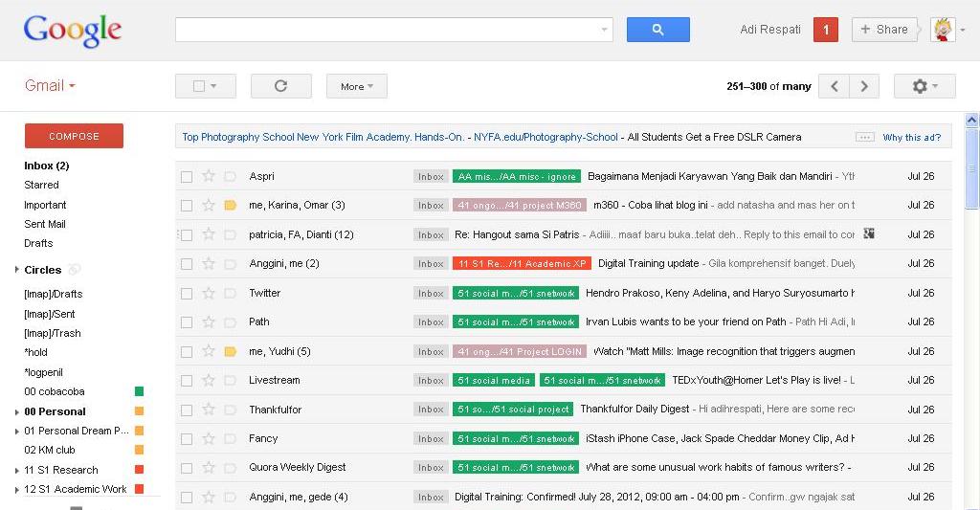Screen dimensions: 980x510
Task: Click the profile avatar picture
Action: tap(943, 30)
